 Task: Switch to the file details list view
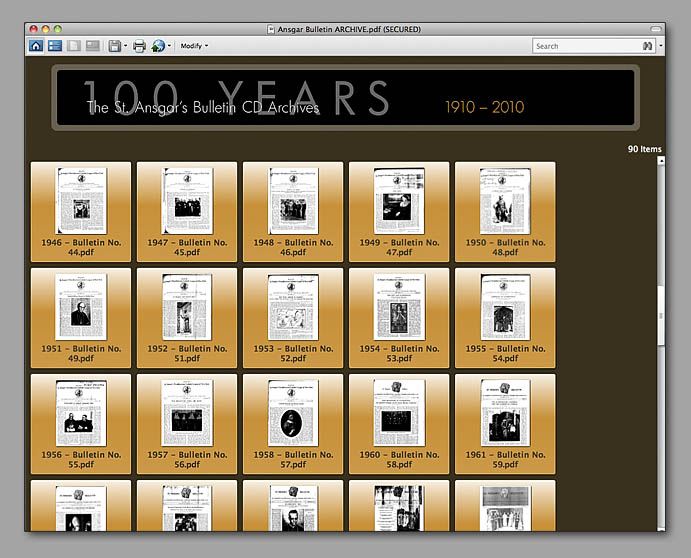tap(55, 45)
